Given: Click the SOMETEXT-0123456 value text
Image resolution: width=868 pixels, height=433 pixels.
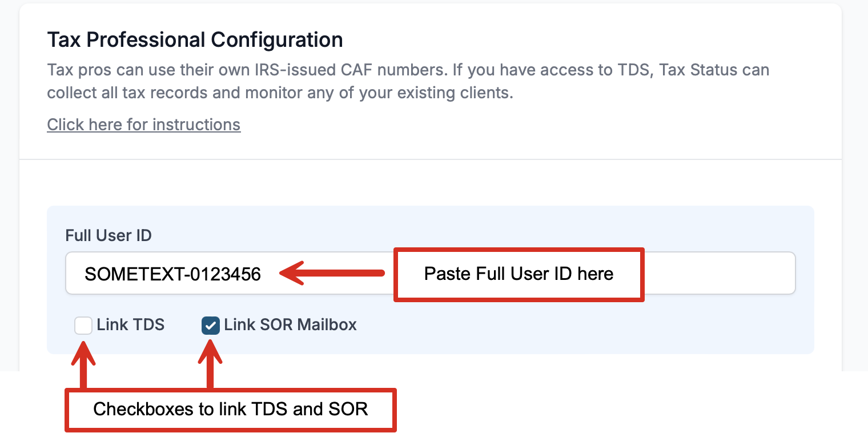Looking at the screenshot, I should tap(172, 274).
